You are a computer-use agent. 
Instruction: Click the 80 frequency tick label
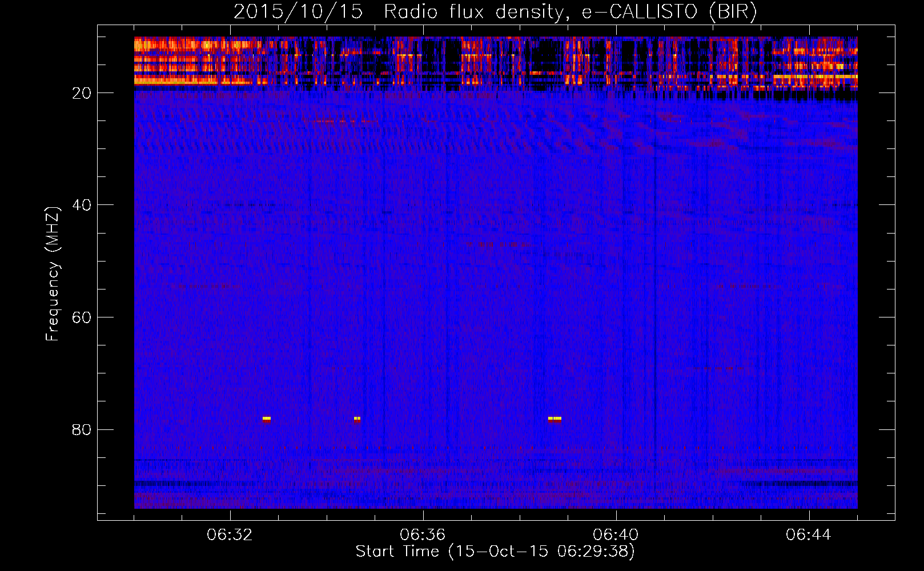pyautogui.click(x=82, y=429)
